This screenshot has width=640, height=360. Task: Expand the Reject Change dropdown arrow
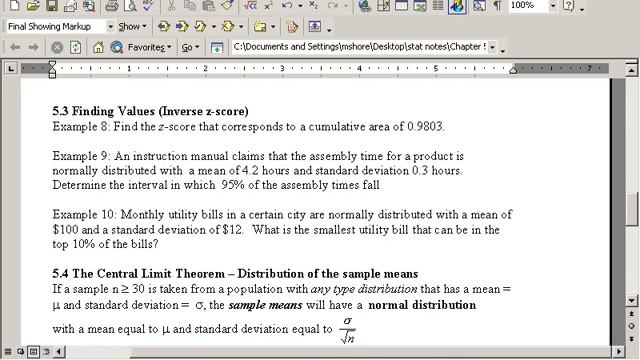(x=241, y=27)
